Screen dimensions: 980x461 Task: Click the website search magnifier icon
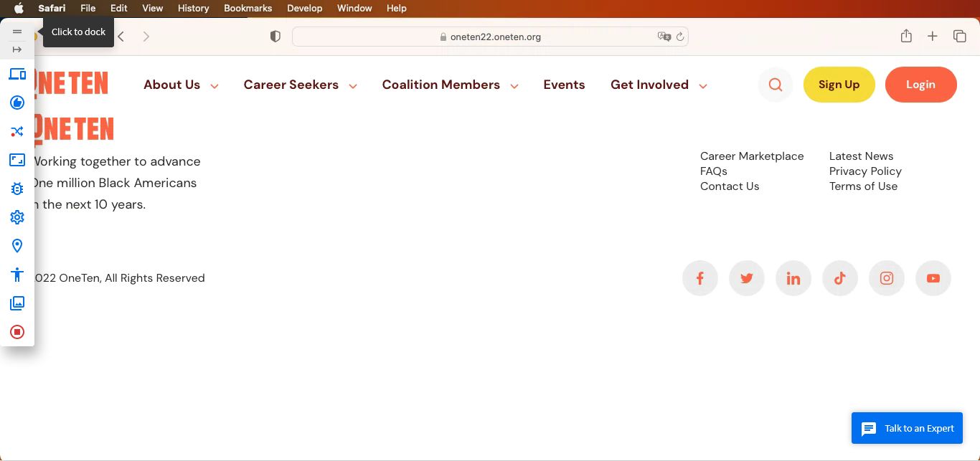(x=775, y=85)
